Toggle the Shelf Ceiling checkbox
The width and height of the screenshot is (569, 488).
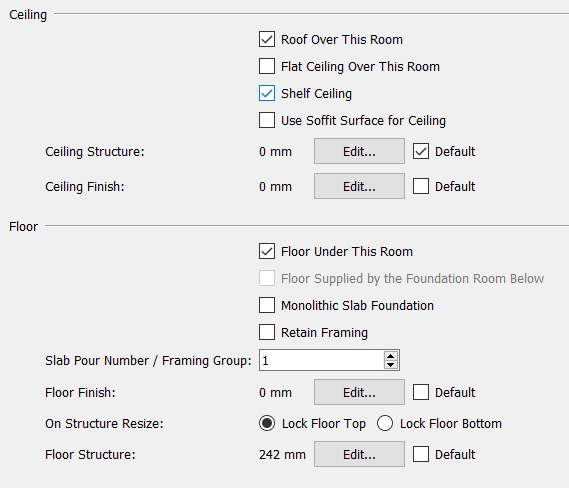267,93
